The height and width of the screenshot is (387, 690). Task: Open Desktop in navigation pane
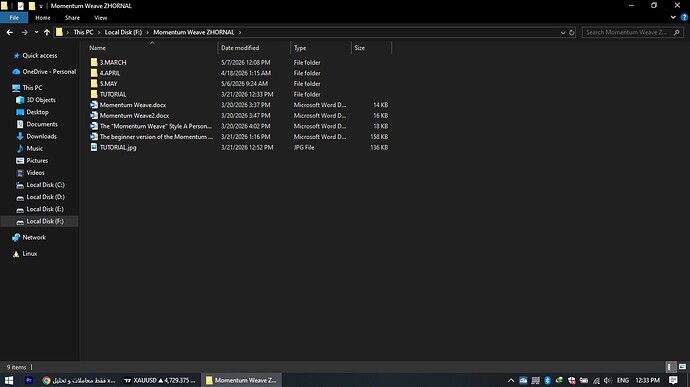coord(37,112)
